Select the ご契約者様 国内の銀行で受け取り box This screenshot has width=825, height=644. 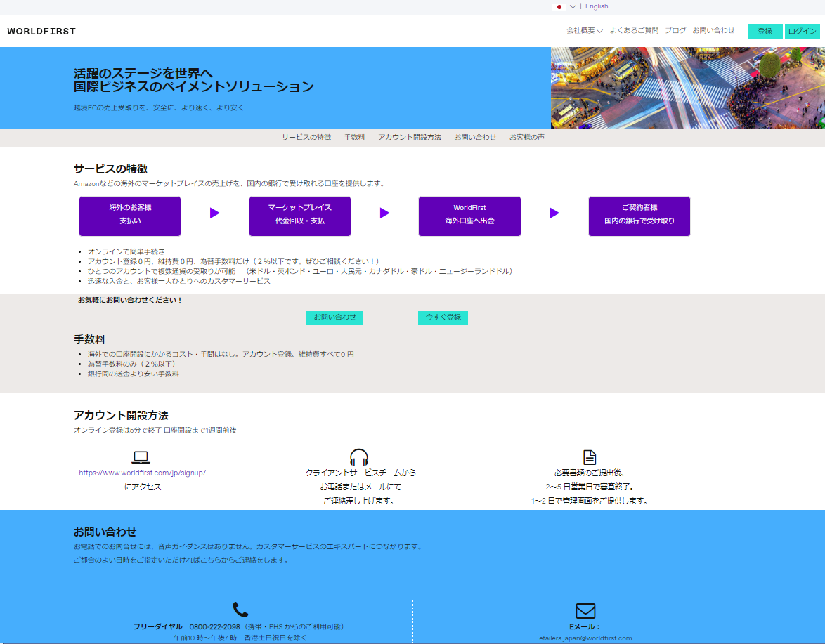639,216
